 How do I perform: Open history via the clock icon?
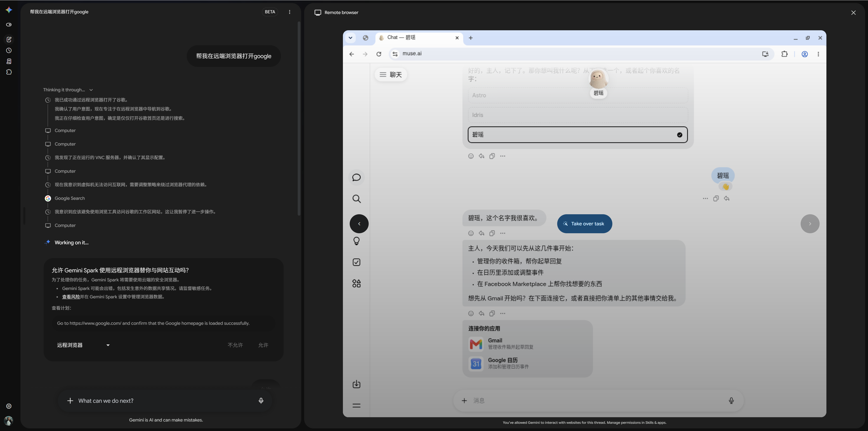click(9, 51)
